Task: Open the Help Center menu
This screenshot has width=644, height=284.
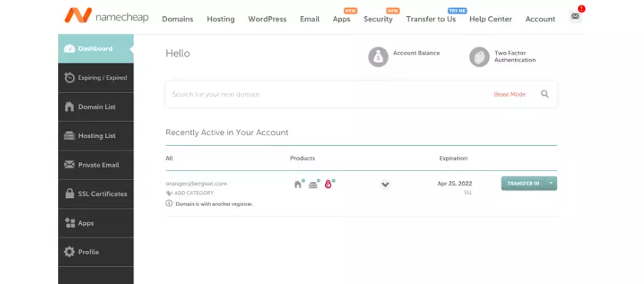Action: [491, 19]
